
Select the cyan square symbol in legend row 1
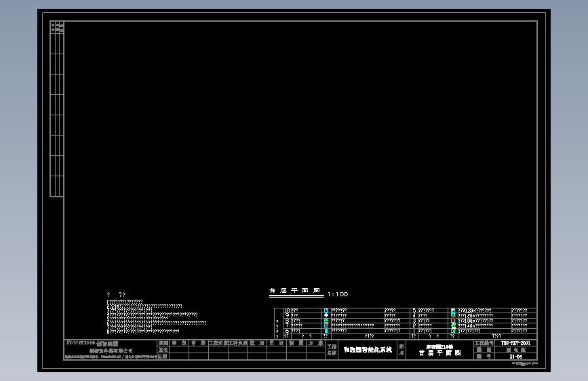pyautogui.click(x=453, y=331)
